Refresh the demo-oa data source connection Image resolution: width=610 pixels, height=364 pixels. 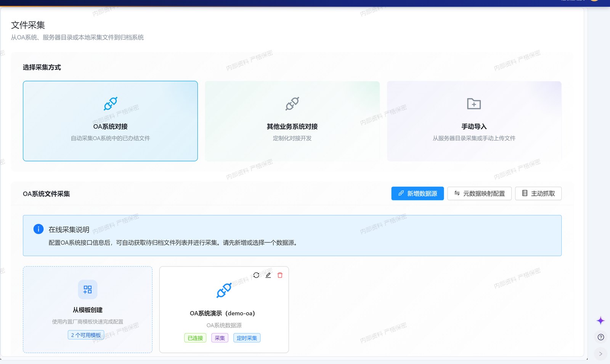coord(256,275)
